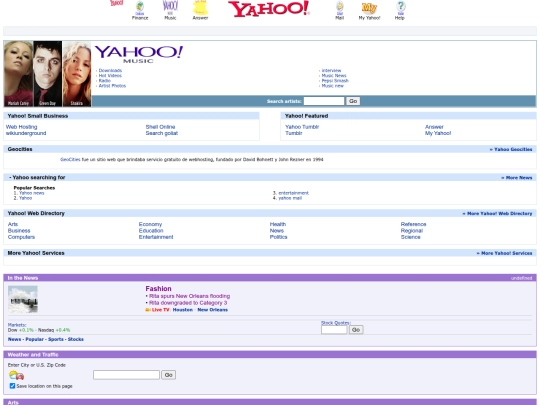Screen dimensions: 540x405
Task: Open the Business directory category
Action: [x=19, y=230]
